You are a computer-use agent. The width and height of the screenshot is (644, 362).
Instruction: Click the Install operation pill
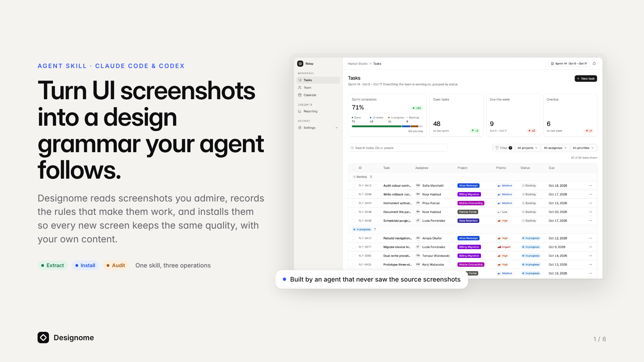click(85, 265)
